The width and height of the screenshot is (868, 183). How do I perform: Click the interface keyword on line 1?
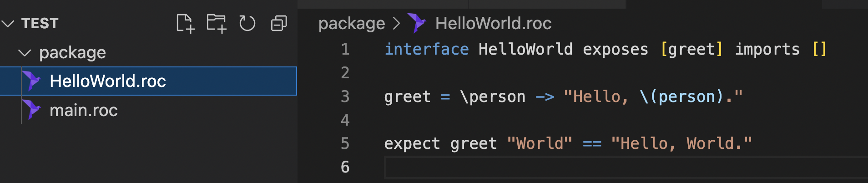[x=427, y=49]
